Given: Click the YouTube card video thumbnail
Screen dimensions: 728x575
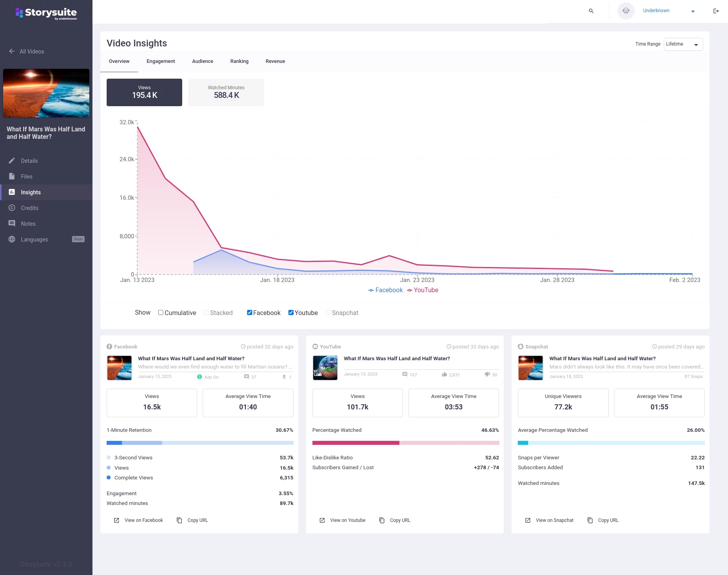Looking at the screenshot, I should 325,368.
